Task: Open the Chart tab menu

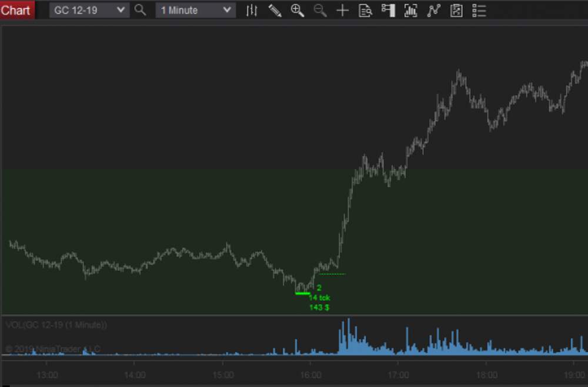Action: (16, 10)
